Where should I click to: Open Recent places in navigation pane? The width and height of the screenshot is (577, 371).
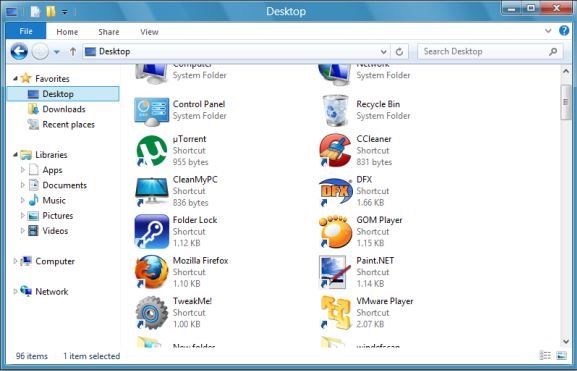pos(68,125)
